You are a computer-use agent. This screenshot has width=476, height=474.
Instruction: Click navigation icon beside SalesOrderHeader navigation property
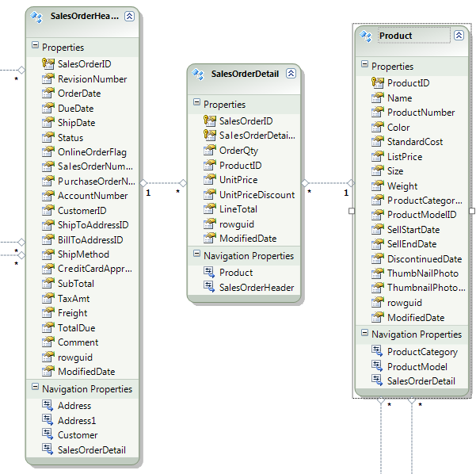(x=209, y=286)
